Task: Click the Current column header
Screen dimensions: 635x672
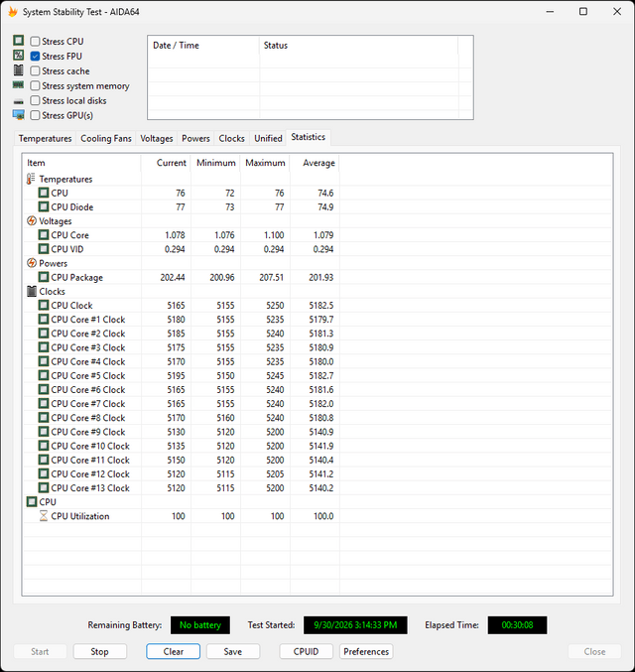Action: click(166, 163)
